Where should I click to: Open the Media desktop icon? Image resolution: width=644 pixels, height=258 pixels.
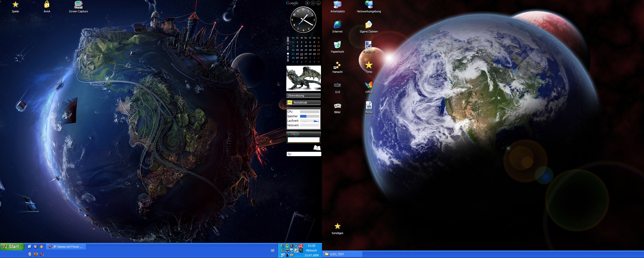click(369, 107)
